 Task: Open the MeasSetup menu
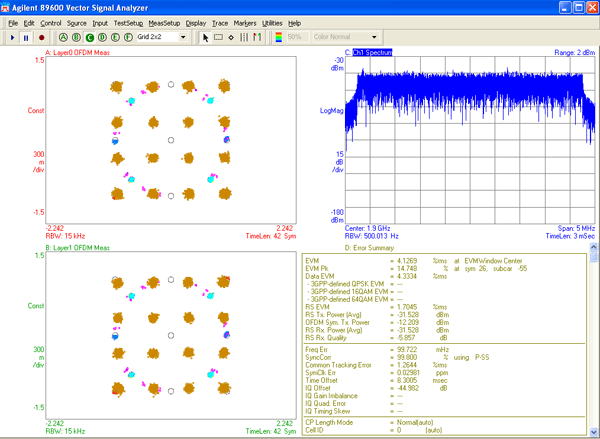point(164,23)
